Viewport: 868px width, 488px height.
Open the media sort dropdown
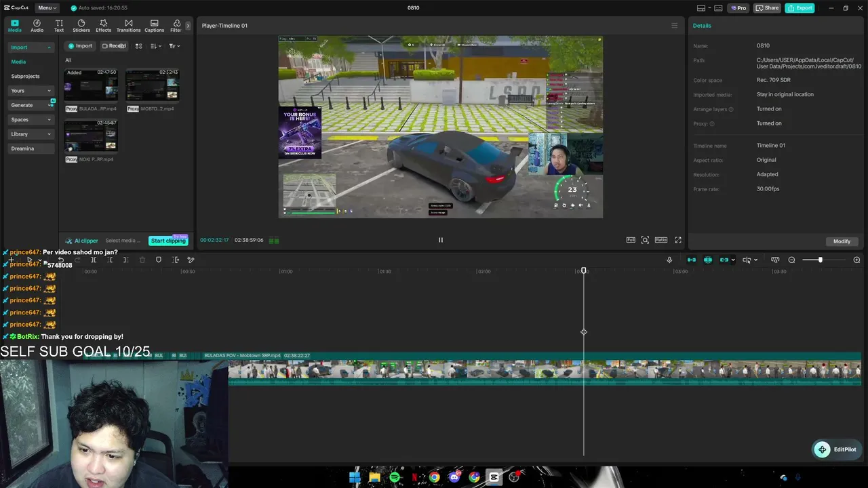[156, 46]
